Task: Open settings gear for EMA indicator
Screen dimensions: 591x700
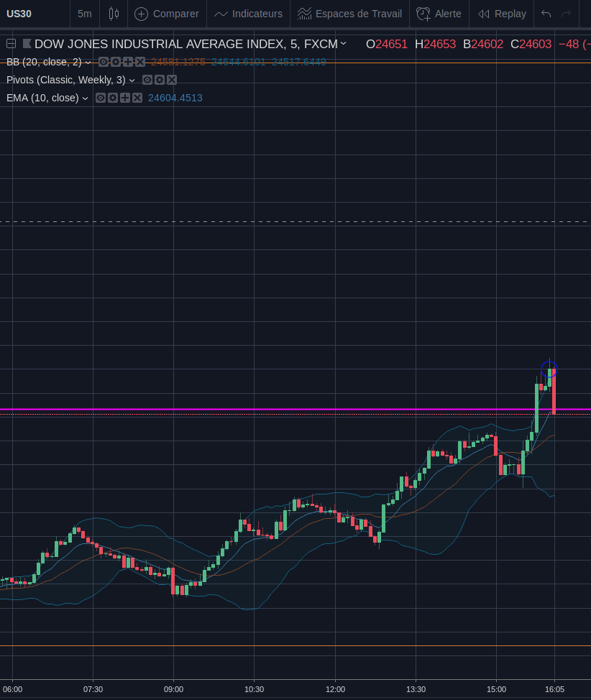Action: (x=113, y=98)
